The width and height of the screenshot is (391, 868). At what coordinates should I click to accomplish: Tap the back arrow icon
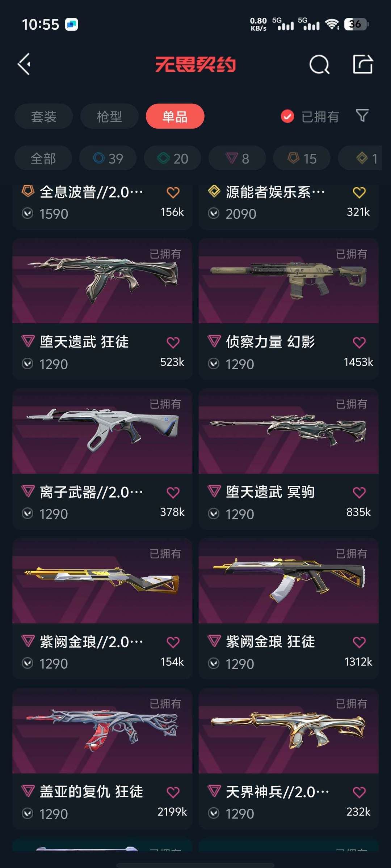(x=24, y=64)
